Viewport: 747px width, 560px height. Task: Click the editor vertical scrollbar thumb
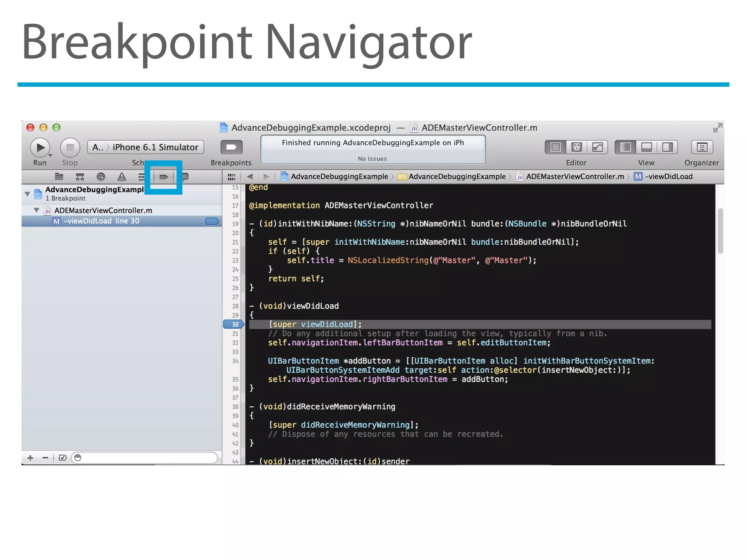click(720, 231)
